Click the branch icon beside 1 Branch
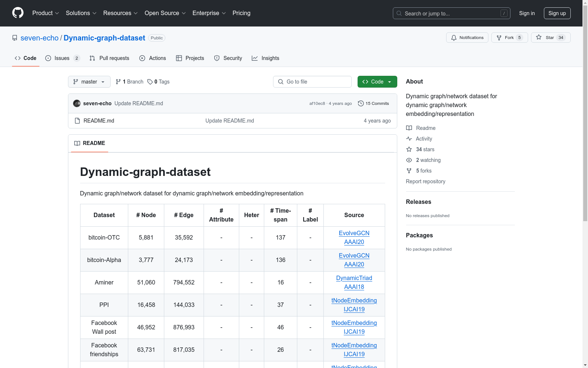The image size is (588, 368). click(x=118, y=82)
